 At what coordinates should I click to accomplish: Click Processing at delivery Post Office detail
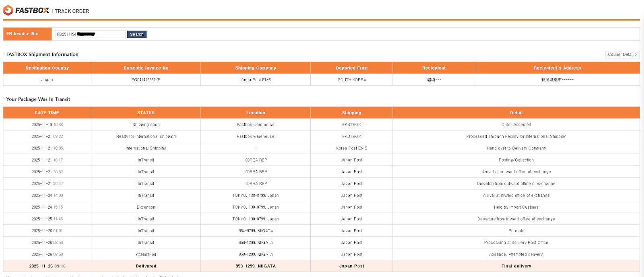(x=516, y=243)
